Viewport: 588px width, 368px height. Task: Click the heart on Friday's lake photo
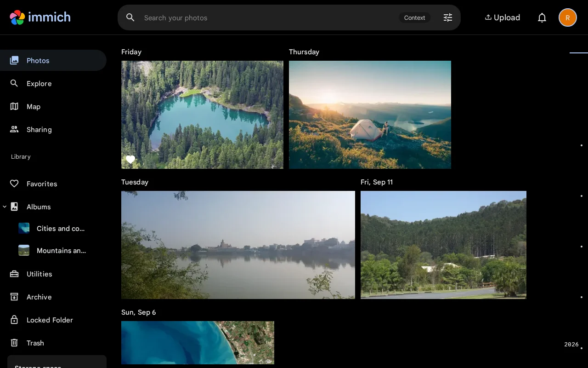[130, 160]
